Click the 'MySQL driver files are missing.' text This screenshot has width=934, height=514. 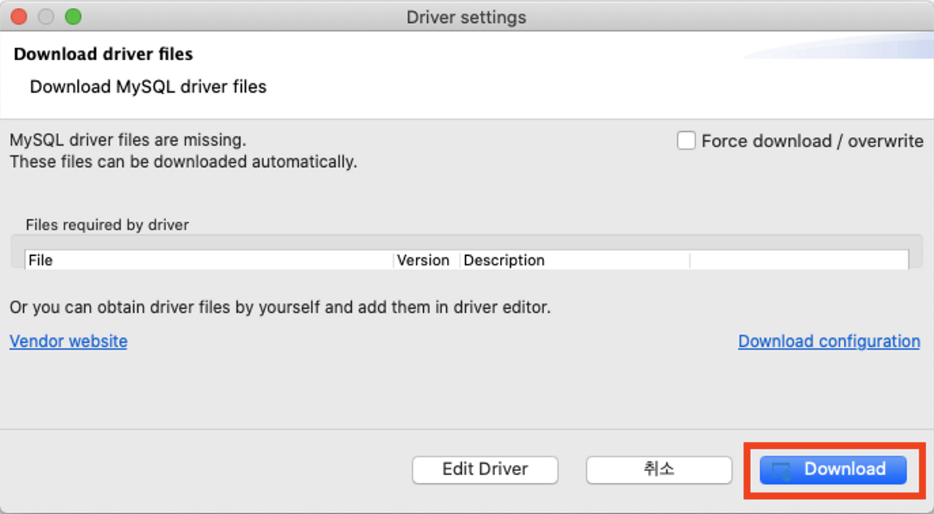128,140
